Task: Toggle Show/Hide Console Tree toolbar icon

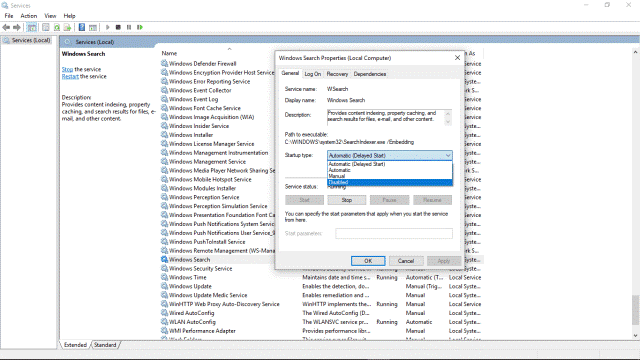Action: point(31,27)
